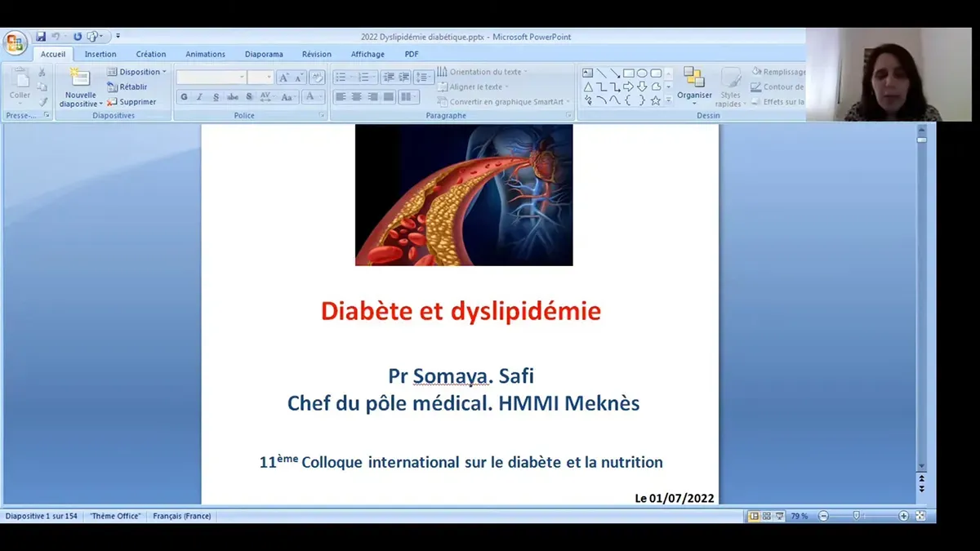Align text to the left
Viewport: 980px width, 551px height.
pyautogui.click(x=341, y=96)
